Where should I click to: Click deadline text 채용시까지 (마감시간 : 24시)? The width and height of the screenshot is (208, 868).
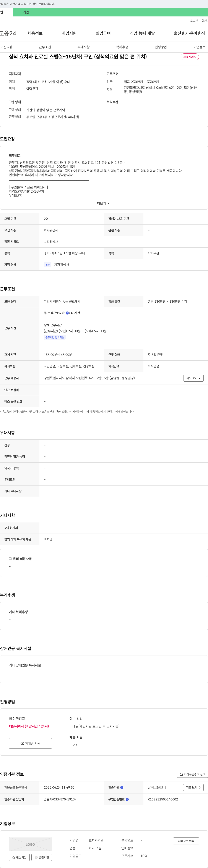point(29,726)
